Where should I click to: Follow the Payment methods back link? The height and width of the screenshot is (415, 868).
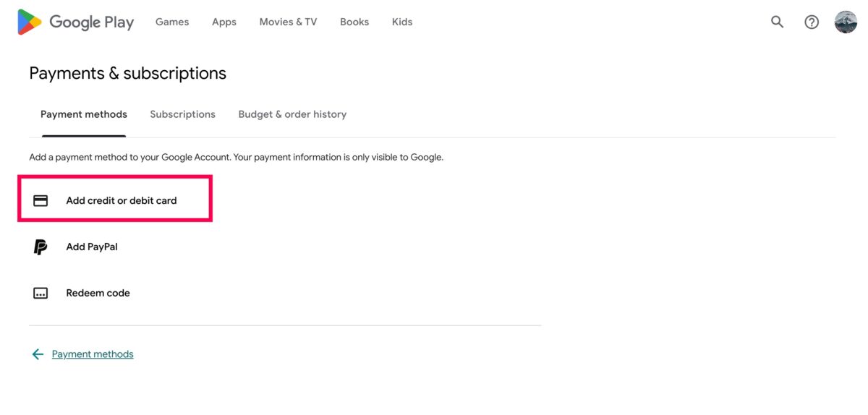point(93,354)
